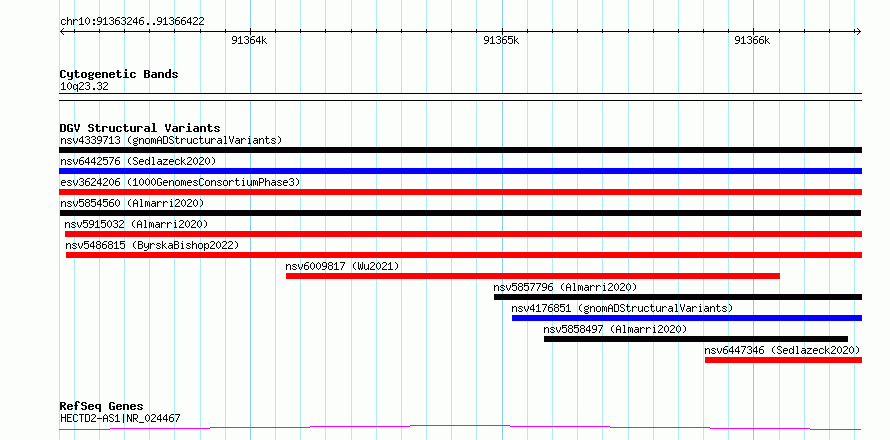Click the chr10:91363246..91366422 coordinate text
The width and height of the screenshot is (890, 440).
[132, 22]
